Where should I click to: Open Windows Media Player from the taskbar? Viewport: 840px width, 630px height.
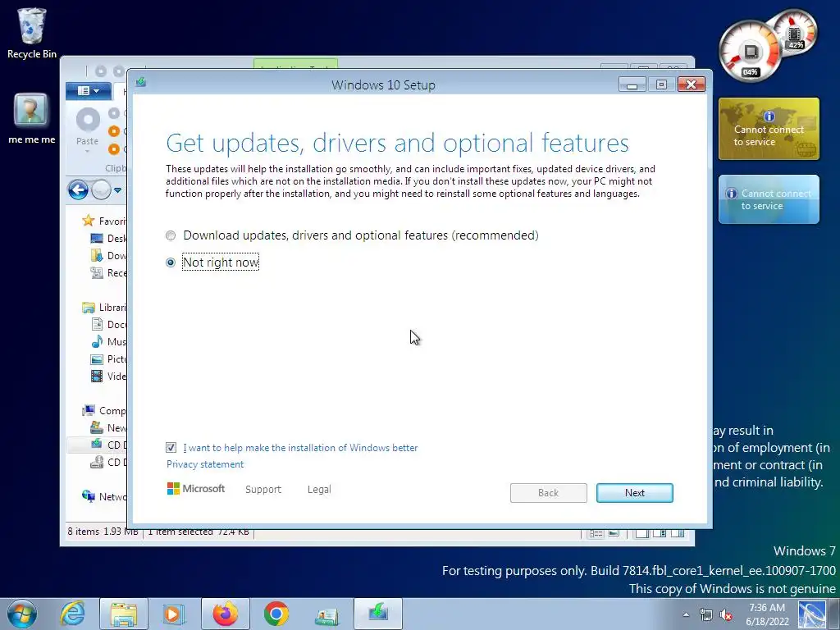pyautogui.click(x=174, y=614)
